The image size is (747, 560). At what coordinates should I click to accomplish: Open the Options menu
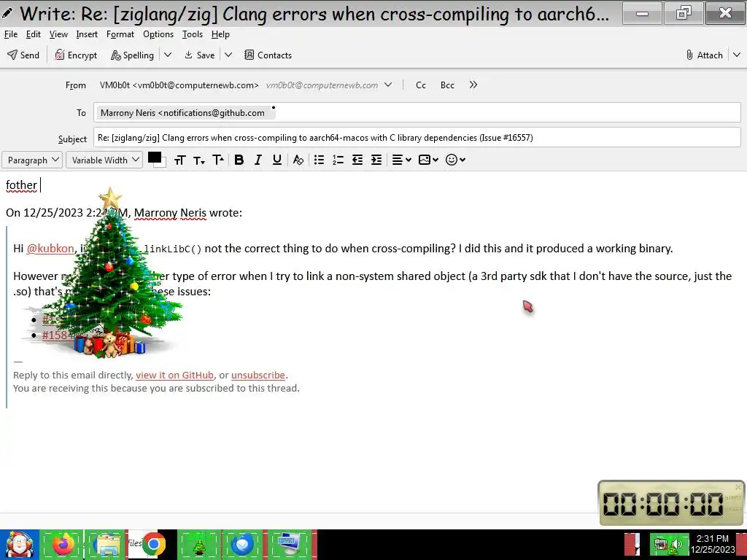coord(158,34)
